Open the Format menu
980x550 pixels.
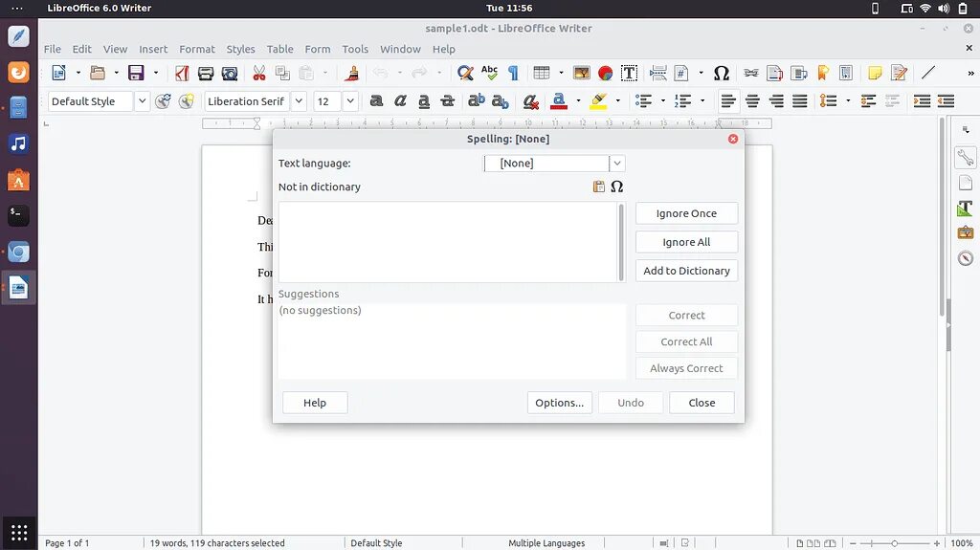coord(197,49)
